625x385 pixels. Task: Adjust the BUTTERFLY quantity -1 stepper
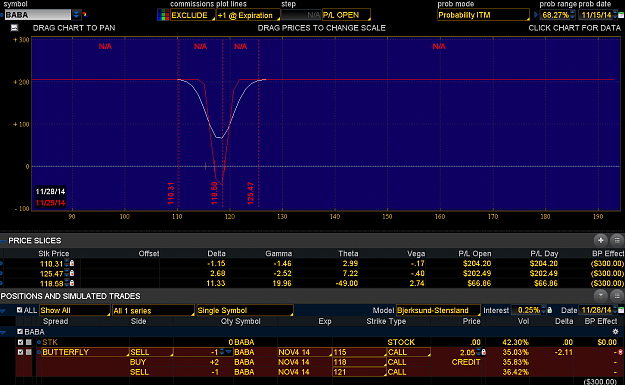pos(222,352)
